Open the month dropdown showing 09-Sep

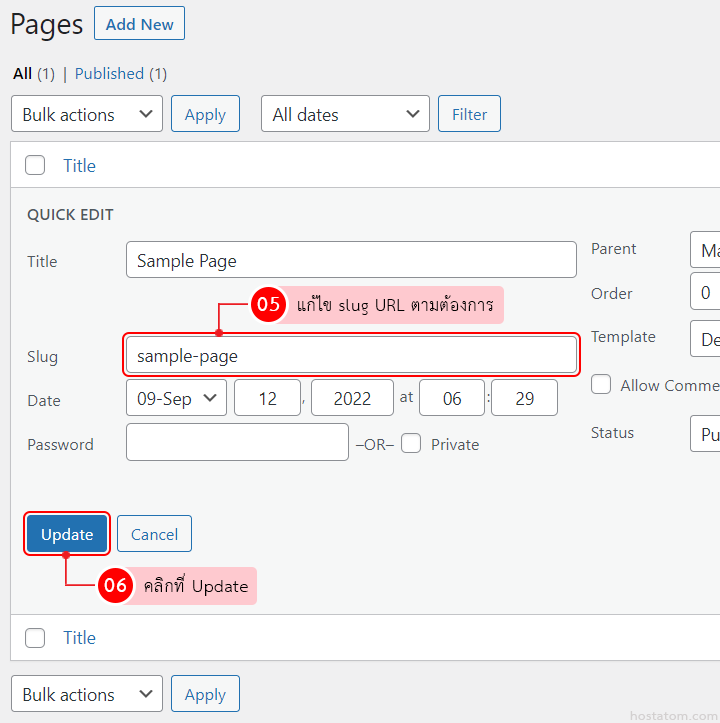pyautogui.click(x=176, y=398)
